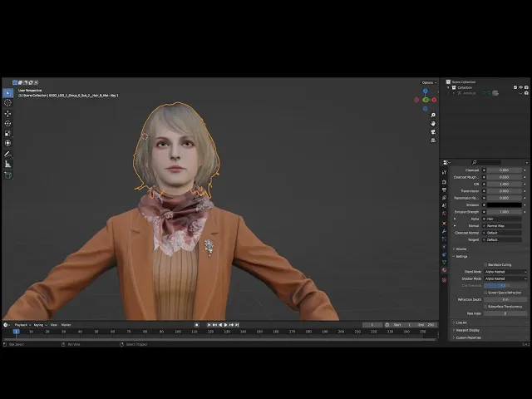Open the Object properties tab
Image resolution: width=532 pixels, height=399 pixels.
444,224
